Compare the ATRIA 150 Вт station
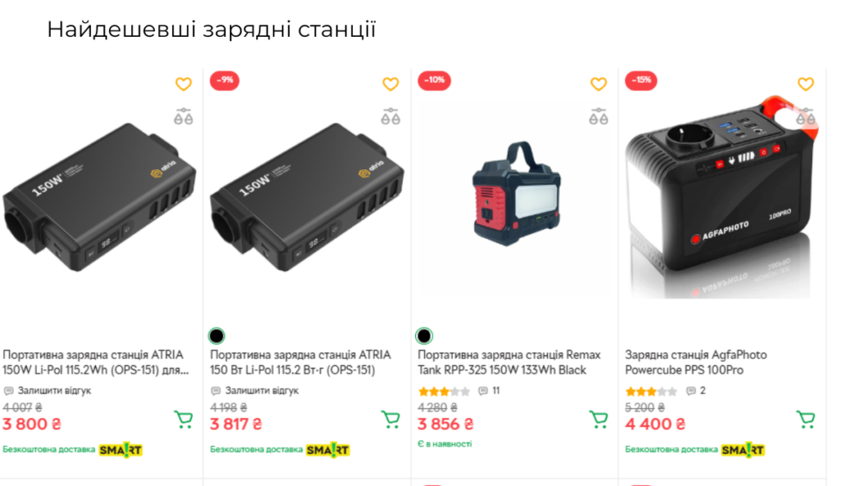 coord(391,117)
